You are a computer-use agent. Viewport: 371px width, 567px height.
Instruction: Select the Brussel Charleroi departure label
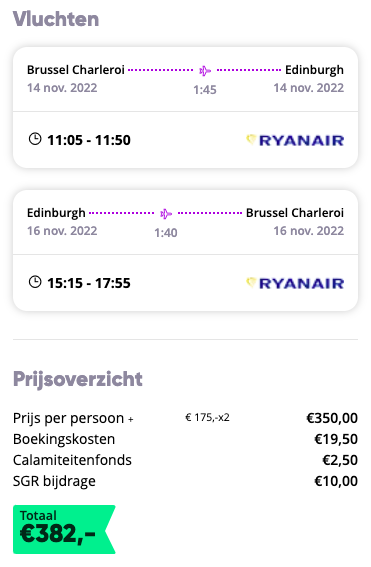point(76,69)
